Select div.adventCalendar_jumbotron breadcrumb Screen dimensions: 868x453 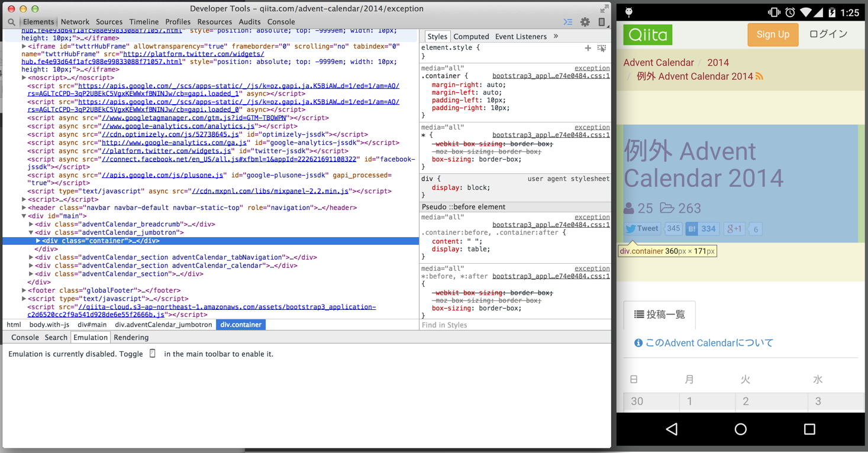(x=163, y=325)
